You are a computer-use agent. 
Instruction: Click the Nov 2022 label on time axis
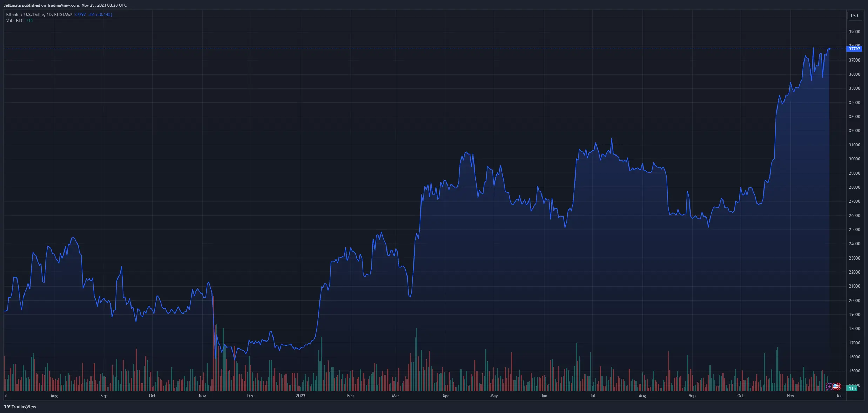coord(202,396)
